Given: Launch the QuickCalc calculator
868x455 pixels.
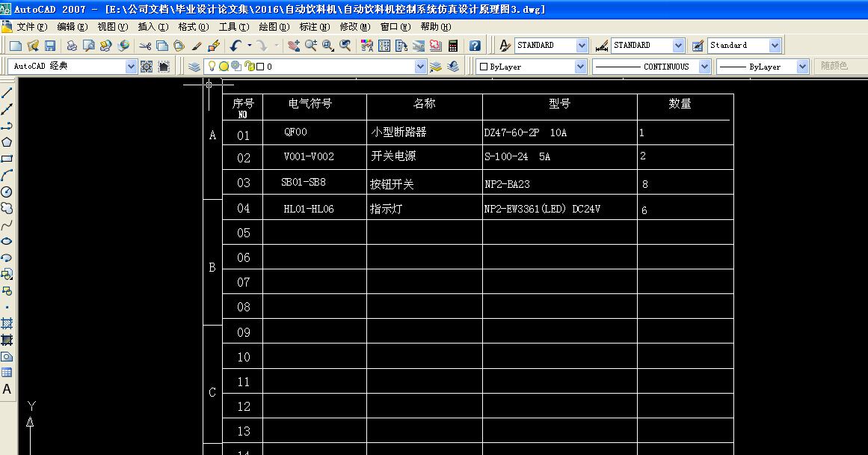Looking at the screenshot, I should [453, 46].
